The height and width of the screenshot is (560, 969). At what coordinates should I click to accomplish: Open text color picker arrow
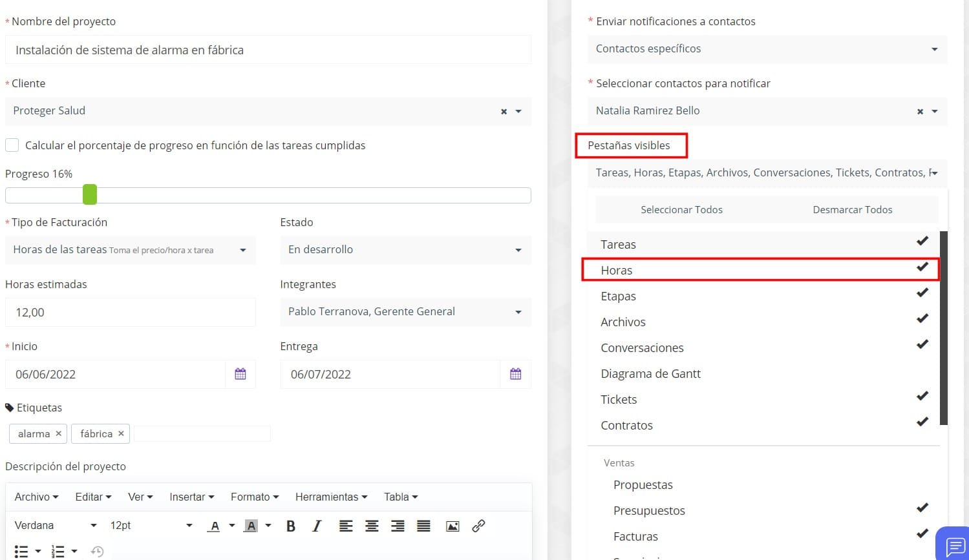pos(231,526)
